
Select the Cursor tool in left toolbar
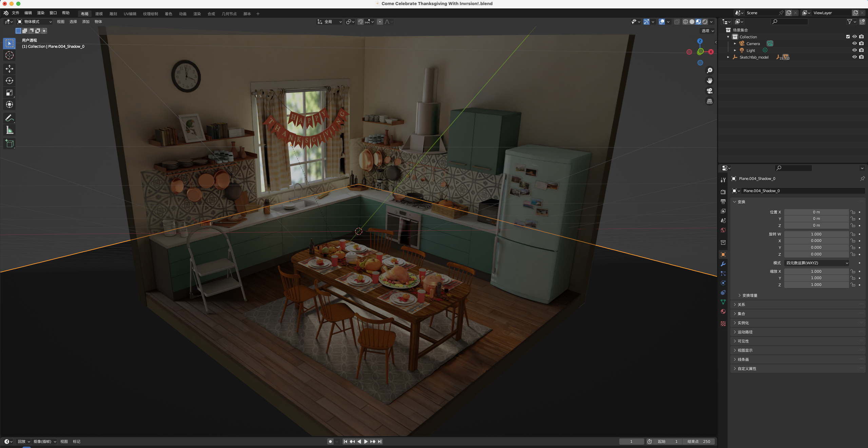point(9,55)
